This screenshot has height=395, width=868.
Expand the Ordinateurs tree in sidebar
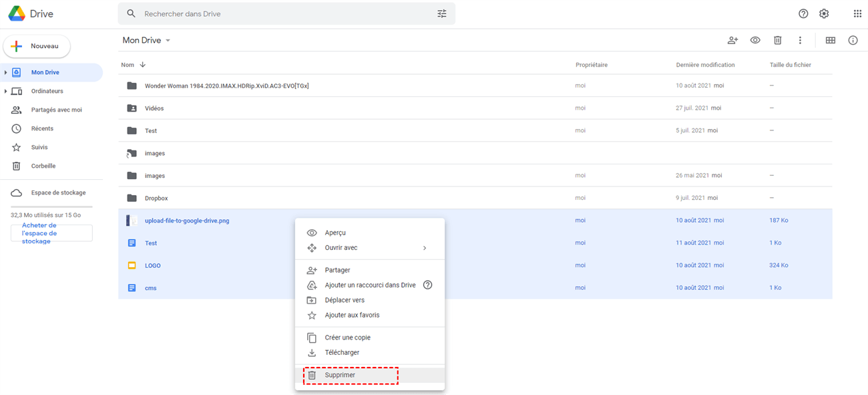point(5,91)
